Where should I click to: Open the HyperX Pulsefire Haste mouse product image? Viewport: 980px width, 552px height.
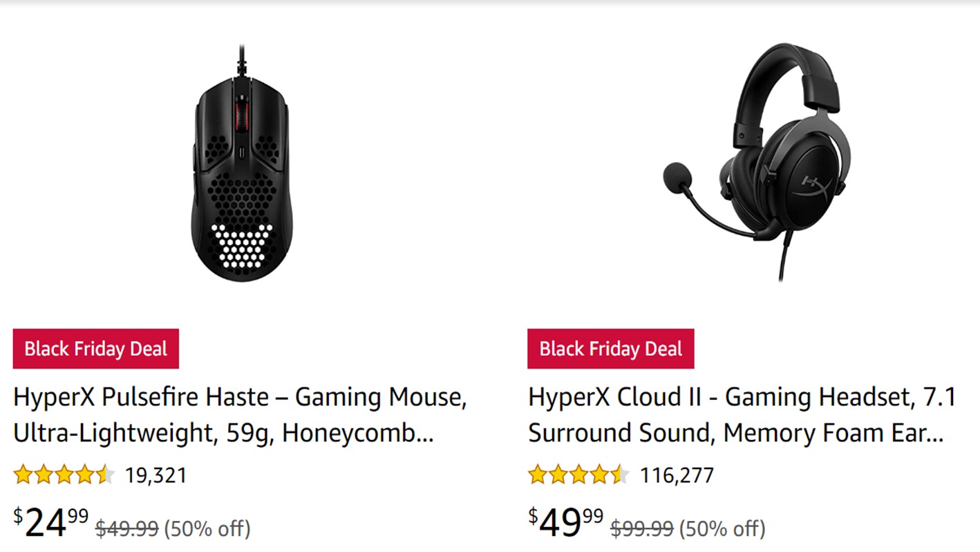point(241,166)
